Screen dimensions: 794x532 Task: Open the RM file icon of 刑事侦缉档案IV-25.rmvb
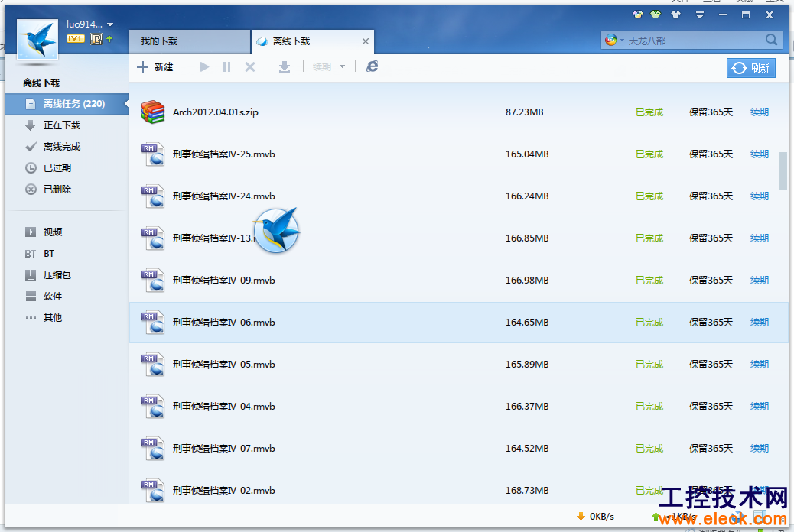click(152, 154)
